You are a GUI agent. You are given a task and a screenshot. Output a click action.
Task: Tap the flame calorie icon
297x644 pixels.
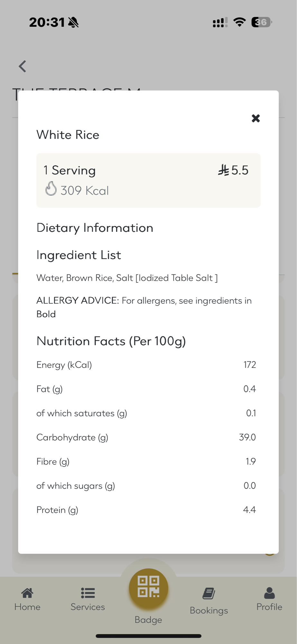click(x=51, y=189)
